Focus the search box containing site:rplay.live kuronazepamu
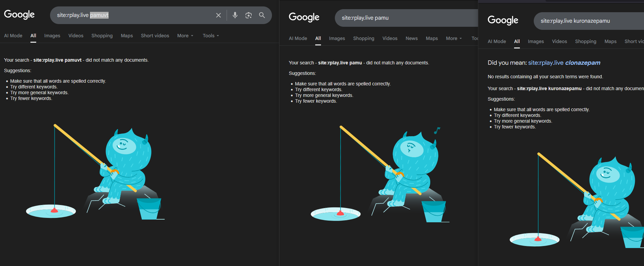 (589, 21)
